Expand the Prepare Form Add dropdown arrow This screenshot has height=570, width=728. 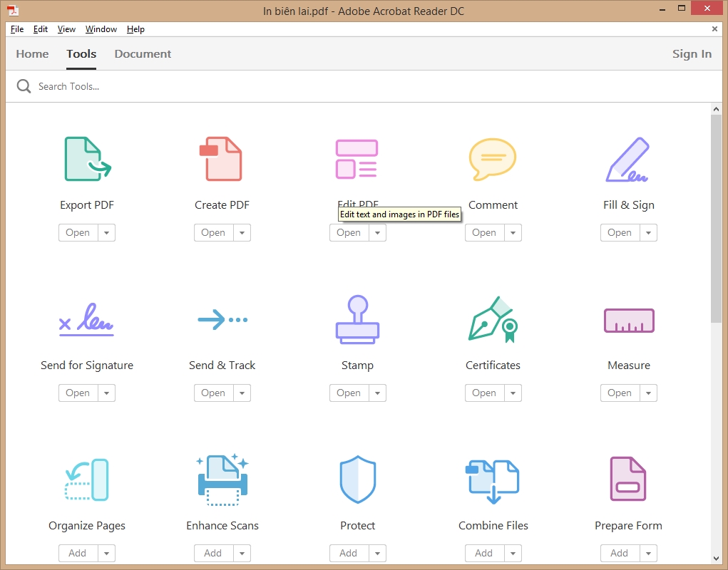[x=649, y=554]
